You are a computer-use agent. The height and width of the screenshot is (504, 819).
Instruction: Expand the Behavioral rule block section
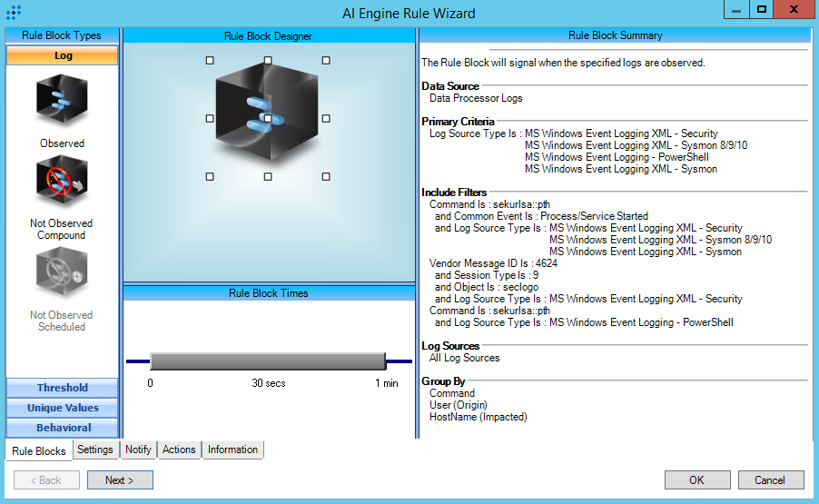click(x=63, y=428)
